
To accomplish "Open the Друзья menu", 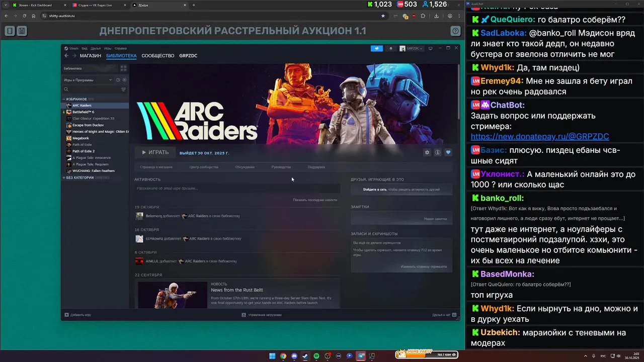I will (96, 48).
